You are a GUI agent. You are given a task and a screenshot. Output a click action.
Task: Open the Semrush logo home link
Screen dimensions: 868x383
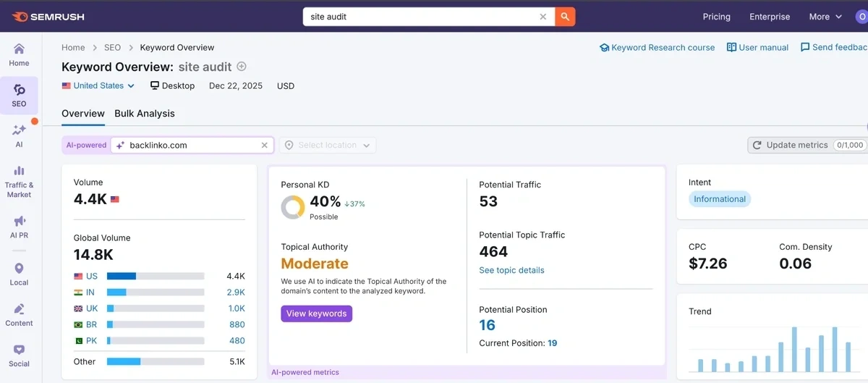pyautogui.click(x=47, y=16)
